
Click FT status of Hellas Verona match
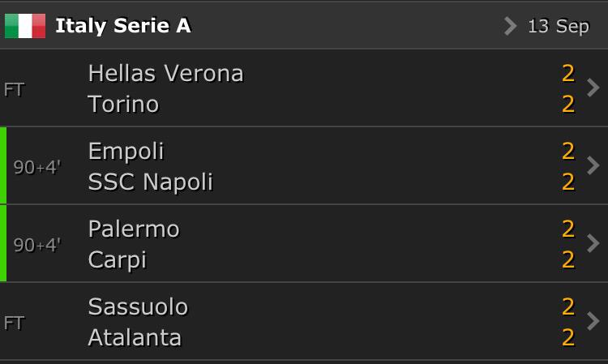[15, 89]
